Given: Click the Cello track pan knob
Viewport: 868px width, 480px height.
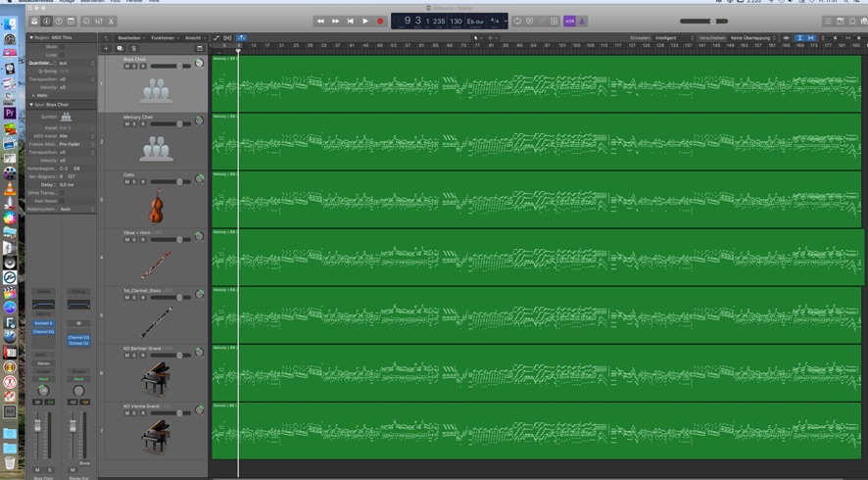Looking at the screenshot, I should (x=199, y=178).
